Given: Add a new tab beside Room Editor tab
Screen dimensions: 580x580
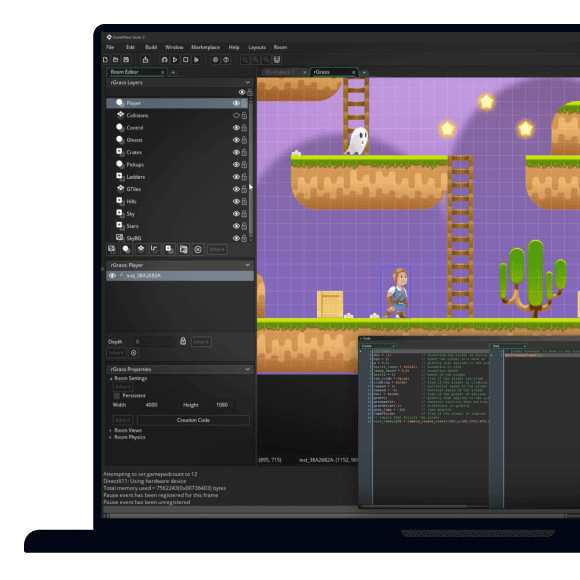Looking at the screenshot, I should 173,72.
